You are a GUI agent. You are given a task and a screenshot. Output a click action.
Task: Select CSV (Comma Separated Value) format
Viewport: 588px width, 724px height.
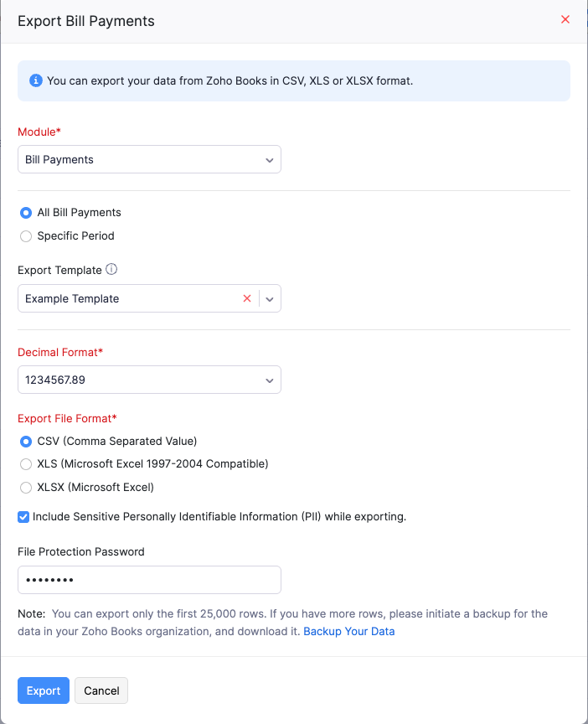tap(25, 441)
